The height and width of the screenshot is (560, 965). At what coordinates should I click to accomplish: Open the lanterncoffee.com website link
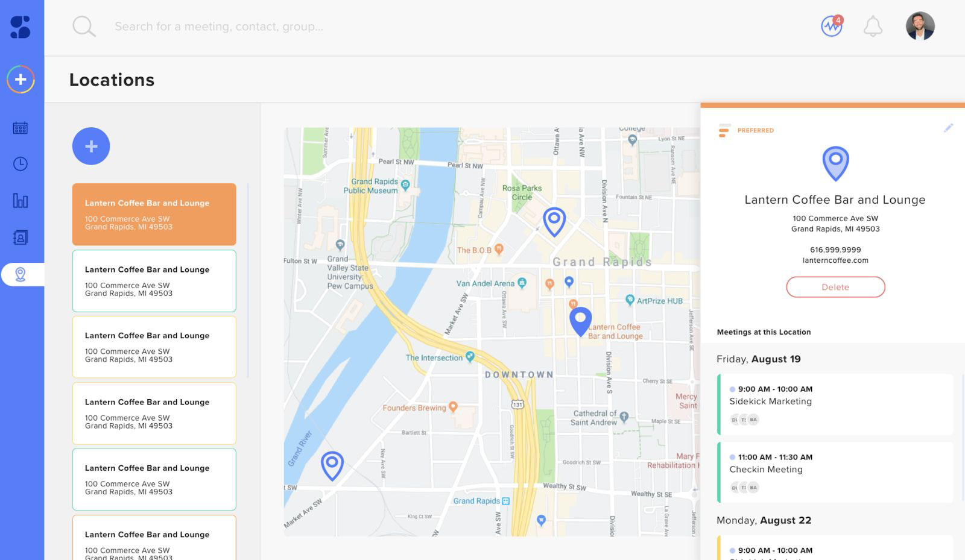(x=835, y=260)
